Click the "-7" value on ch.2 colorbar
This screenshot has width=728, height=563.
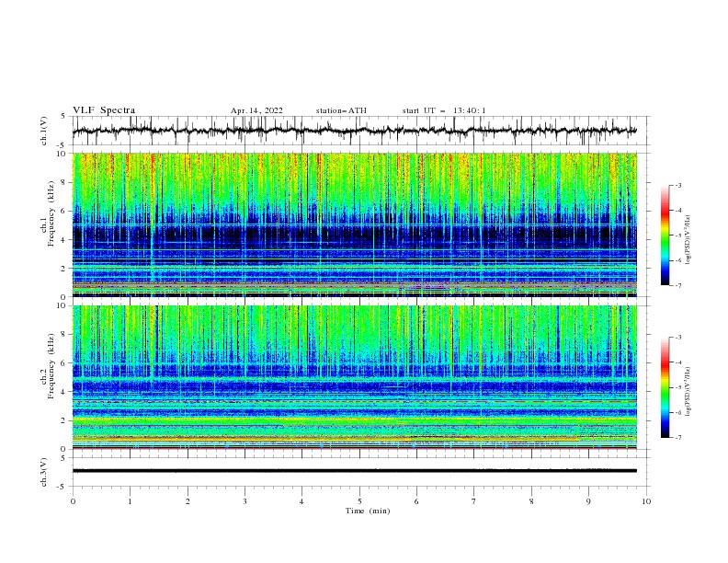click(x=678, y=438)
